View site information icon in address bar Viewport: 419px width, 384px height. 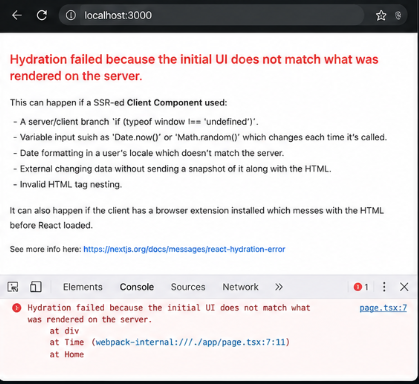71,15
